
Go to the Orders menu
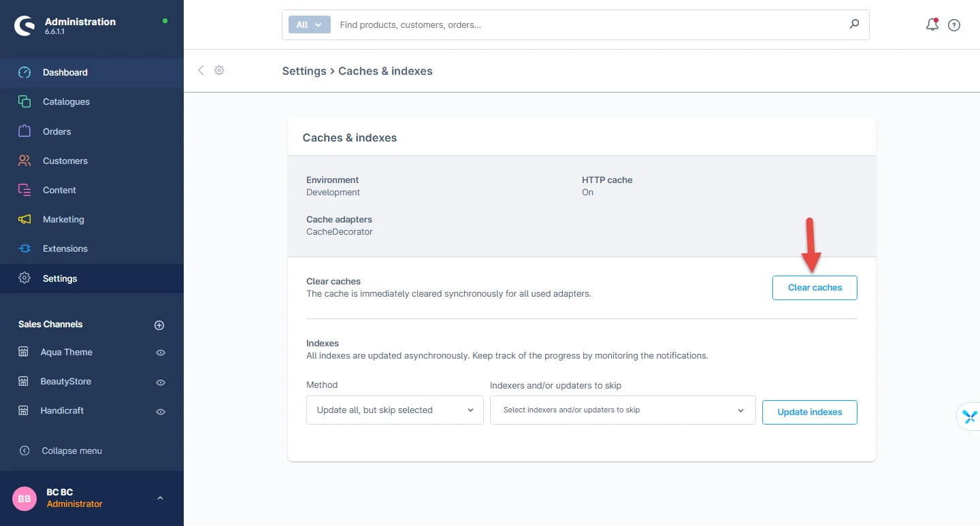[x=56, y=131]
